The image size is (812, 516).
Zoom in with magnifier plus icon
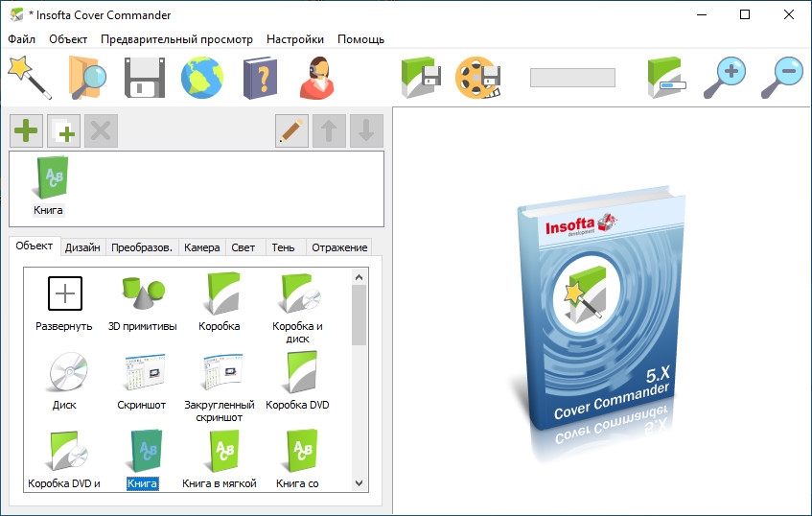pyautogui.click(x=724, y=77)
